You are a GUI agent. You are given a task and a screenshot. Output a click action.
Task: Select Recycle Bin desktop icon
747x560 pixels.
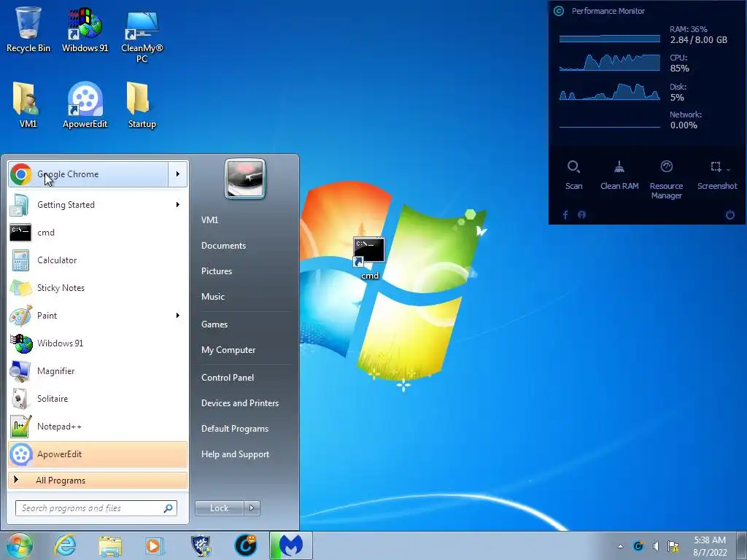coord(28,29)
